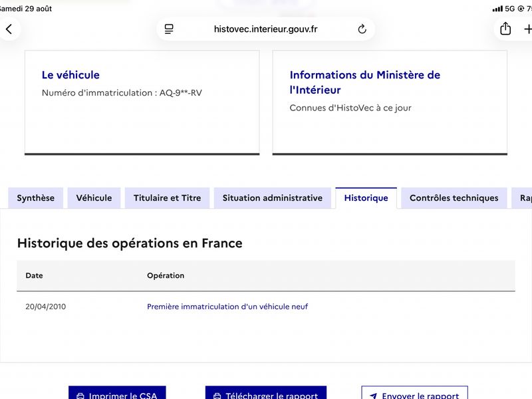Switch to the Synthèse tab
This screenshot has width=532, height=399.
[36, 198]
